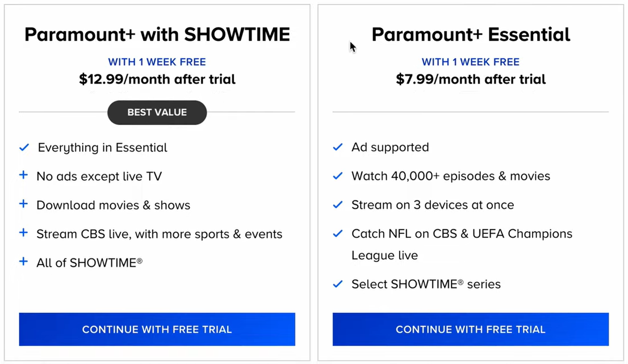Select the Paramount+ with SHOWTIME plan title
Image resolution: width=628 pixels, height=364 pixels.
click(x=157, y=35)
